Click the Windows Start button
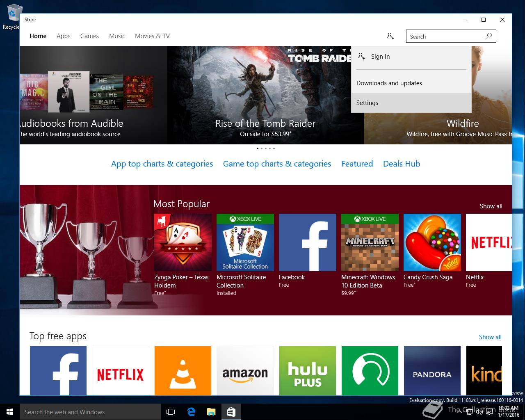Image resolution: width=525 pixels, height=420 pixels. coord(10,412)
